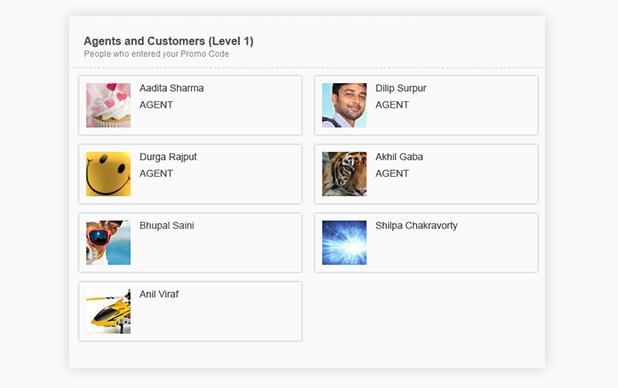Click the AGENT label under Dilip Surpur
This screenshot has width=618, height=388.
point(392,105)
